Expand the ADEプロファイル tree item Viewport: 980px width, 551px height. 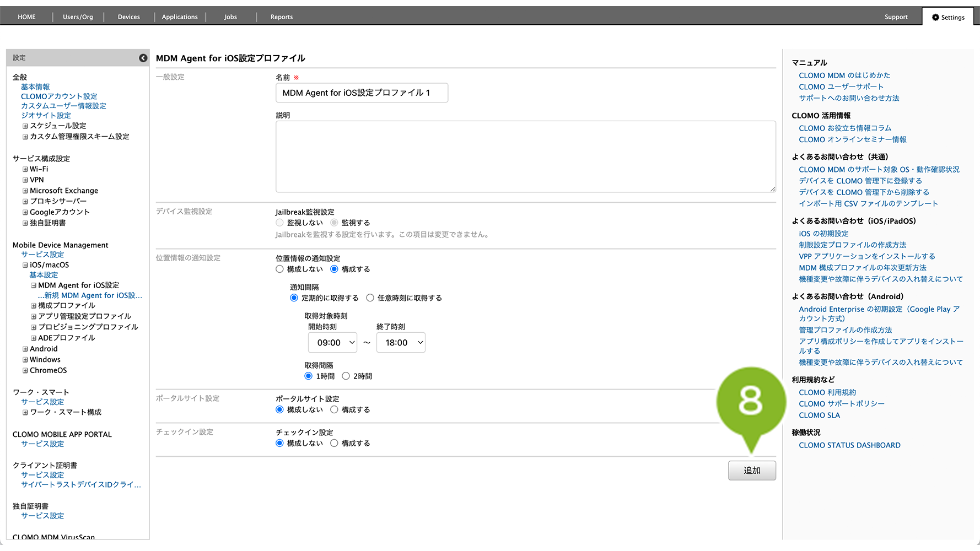[x=34, y=338]
